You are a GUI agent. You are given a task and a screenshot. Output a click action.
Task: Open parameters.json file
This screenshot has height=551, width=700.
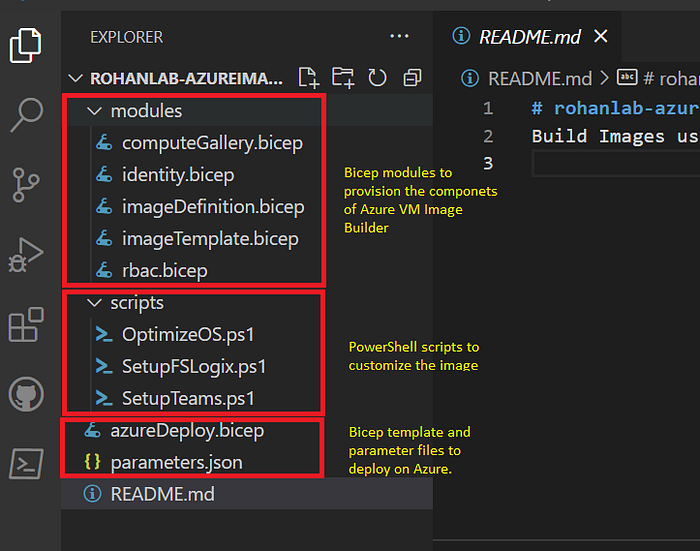[176, 462]
